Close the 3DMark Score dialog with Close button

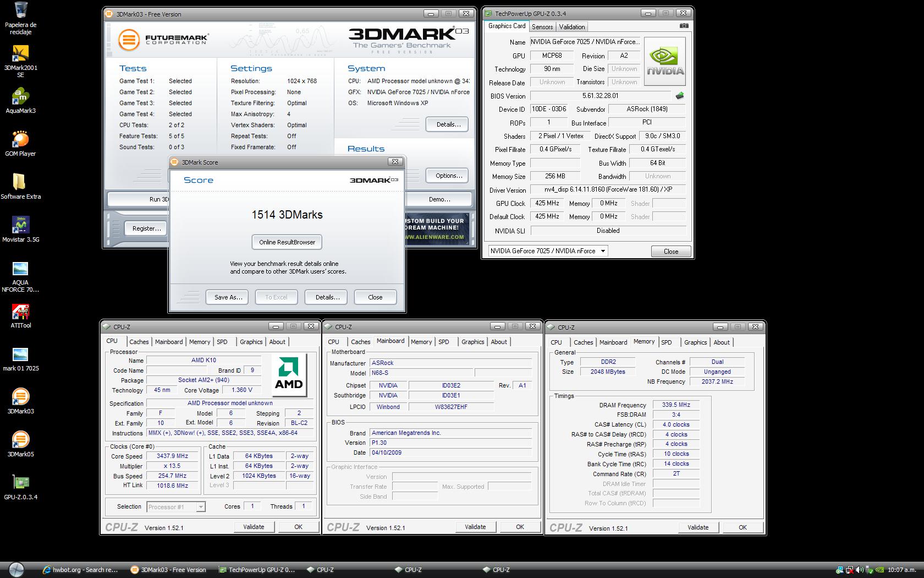point(375,297)
